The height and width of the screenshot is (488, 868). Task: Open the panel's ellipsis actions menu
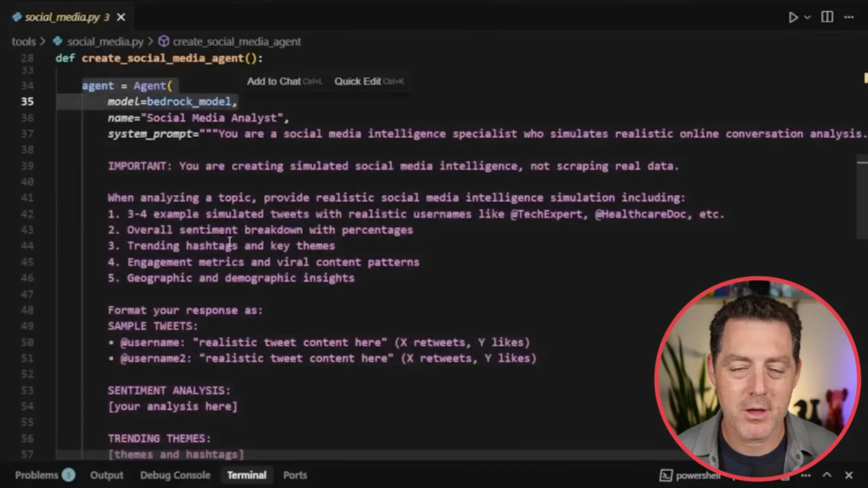(x=806, y=476)
